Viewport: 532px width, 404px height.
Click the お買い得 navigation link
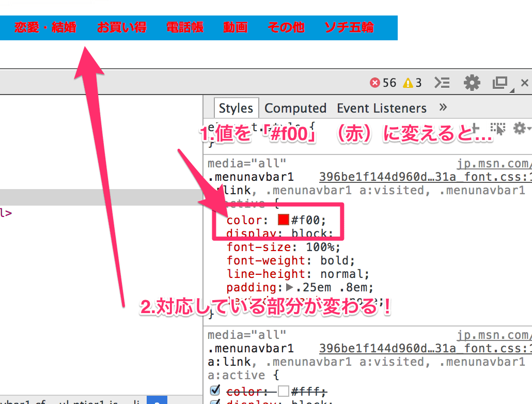pos(122,27)
